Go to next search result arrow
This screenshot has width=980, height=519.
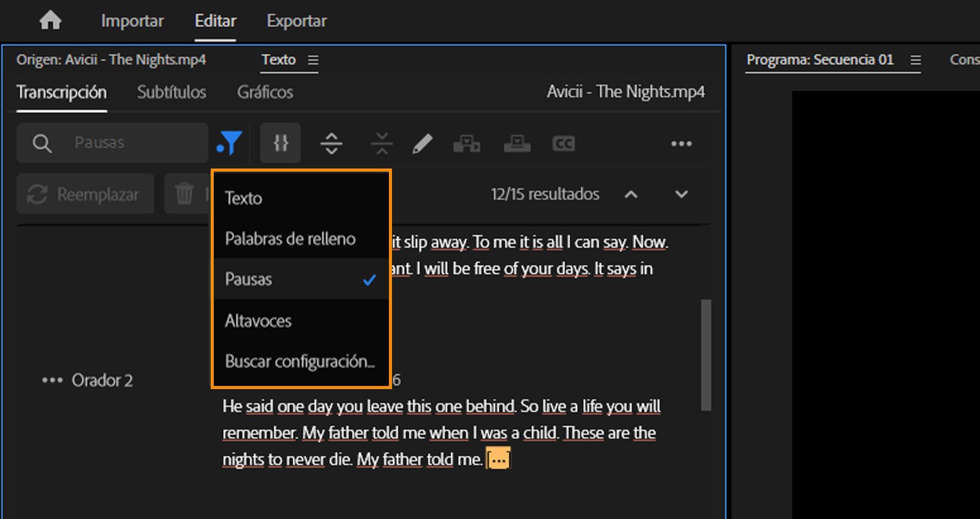pos(681,194)
